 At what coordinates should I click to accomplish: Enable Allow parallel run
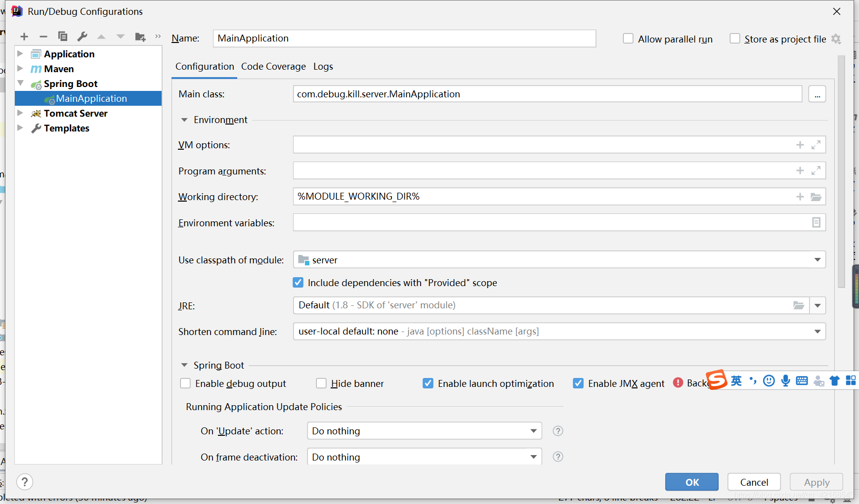click(x=628, y=39)
